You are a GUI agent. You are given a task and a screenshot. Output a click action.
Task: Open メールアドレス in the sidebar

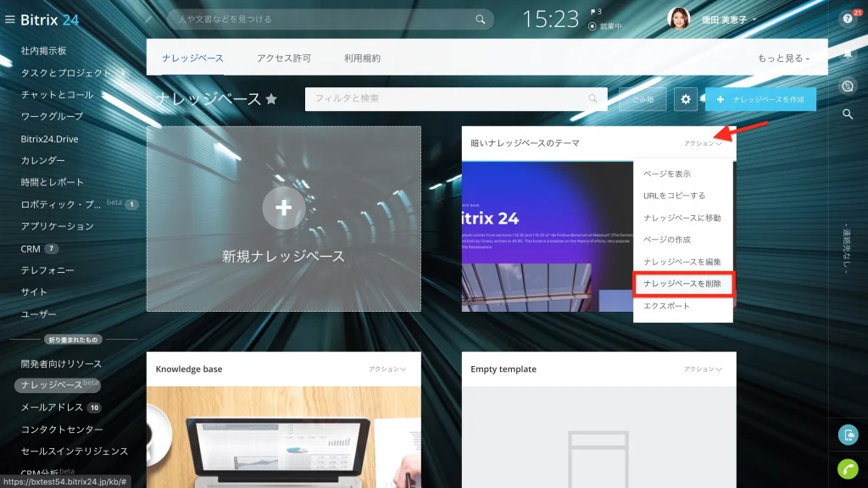[x=52, y=408]
